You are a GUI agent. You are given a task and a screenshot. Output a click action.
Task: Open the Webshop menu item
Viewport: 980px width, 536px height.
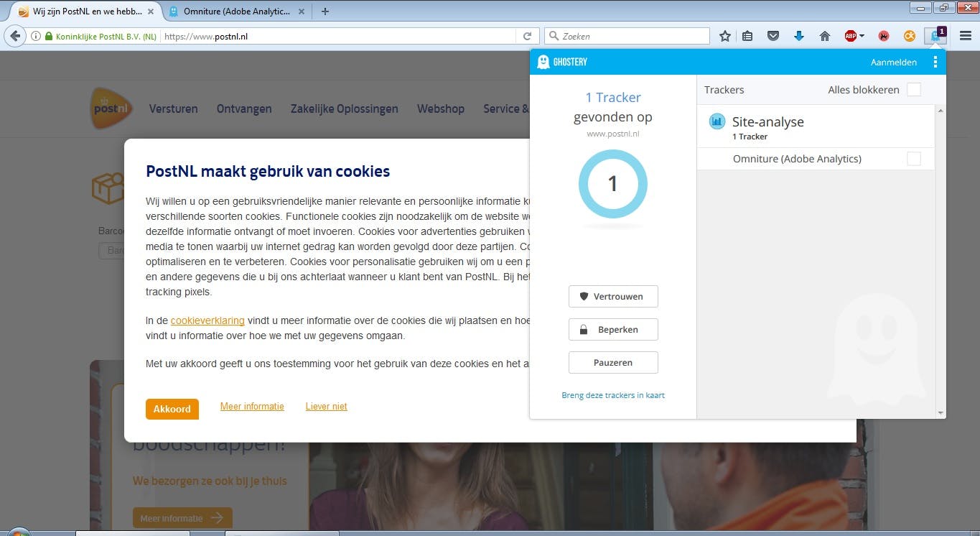click(x=441, y=108)
